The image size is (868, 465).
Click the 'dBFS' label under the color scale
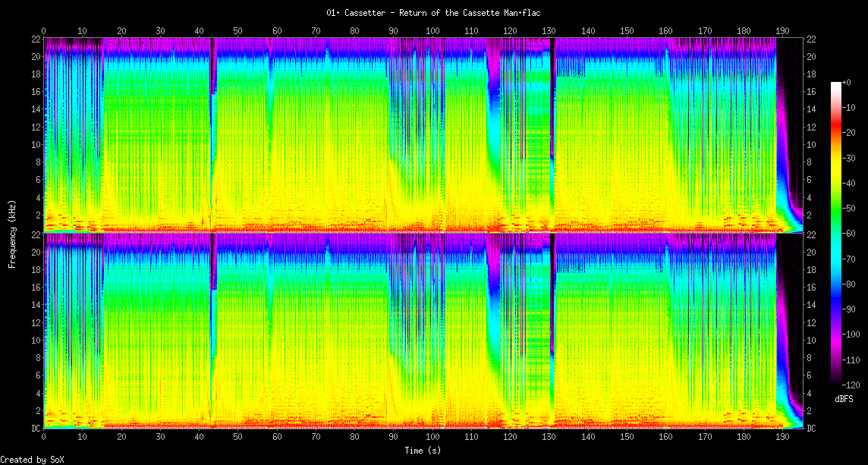[x=844, y=398]
